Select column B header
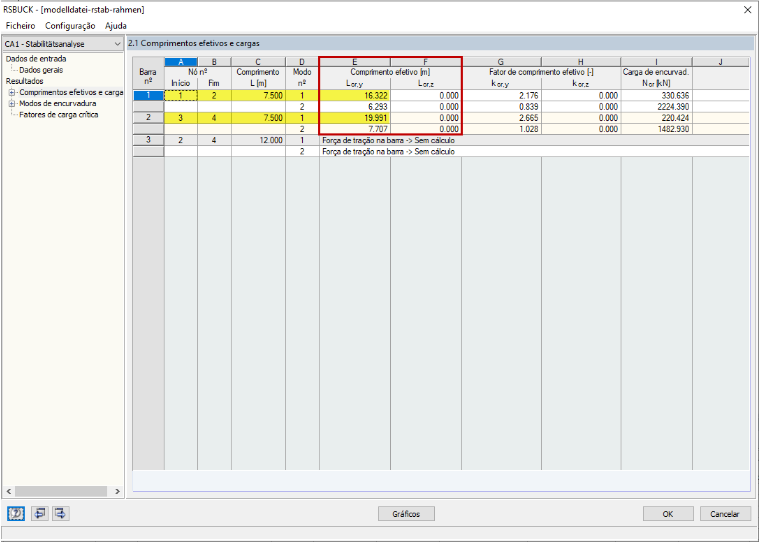Screen dimensions: 760x542 [x=214, y=62]
